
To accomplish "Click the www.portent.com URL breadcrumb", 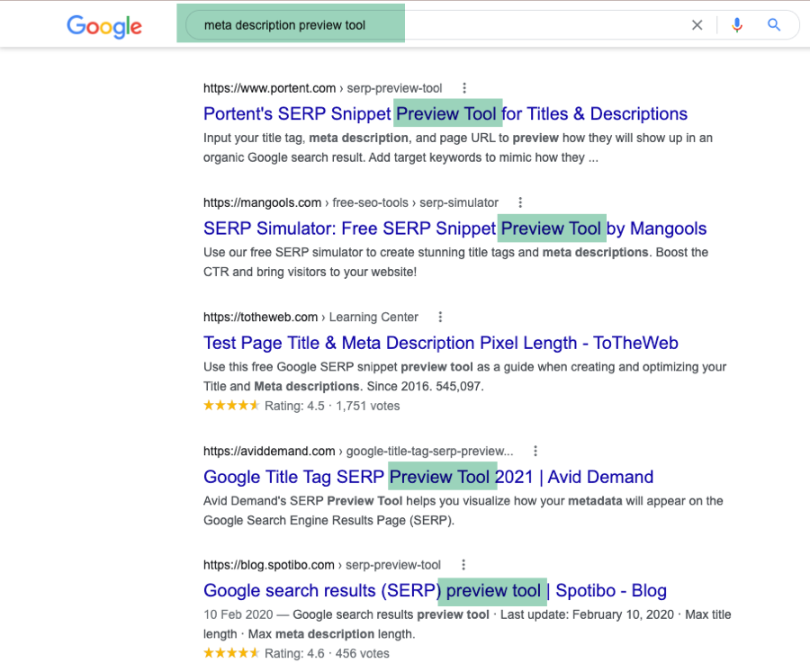I will coord(323,88).
